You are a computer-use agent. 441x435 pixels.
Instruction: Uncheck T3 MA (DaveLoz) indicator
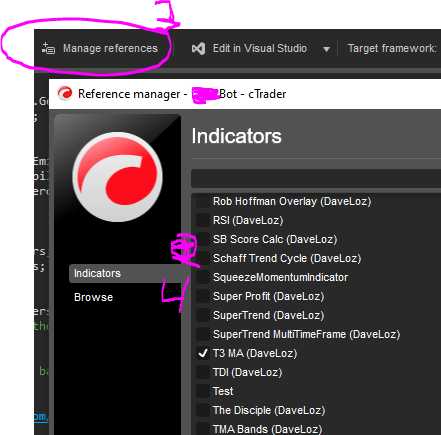(x=203, y=353)
